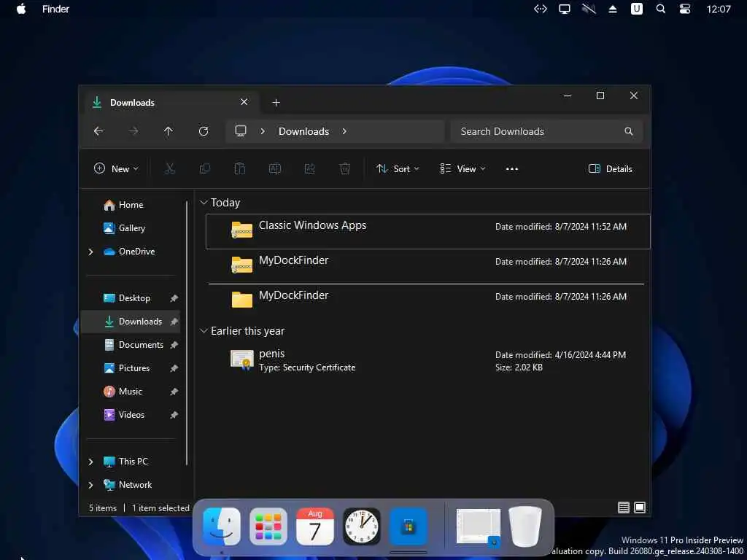Click the muted speaker icon in menu bar
The width and height of the screenshot is (747, 560).
tap(589, 9)
